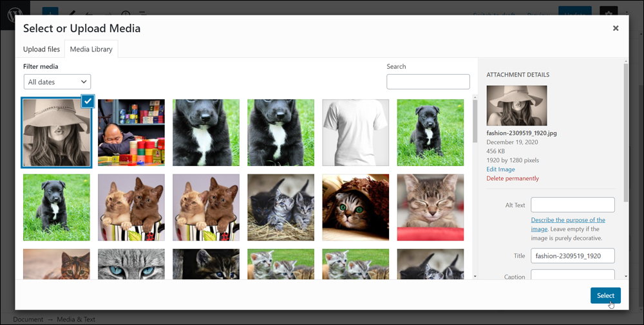The image size is (644, 325).
Task: Uncheck the selected woman-in-hat image checkmark
Action: [x=88, y=101]
